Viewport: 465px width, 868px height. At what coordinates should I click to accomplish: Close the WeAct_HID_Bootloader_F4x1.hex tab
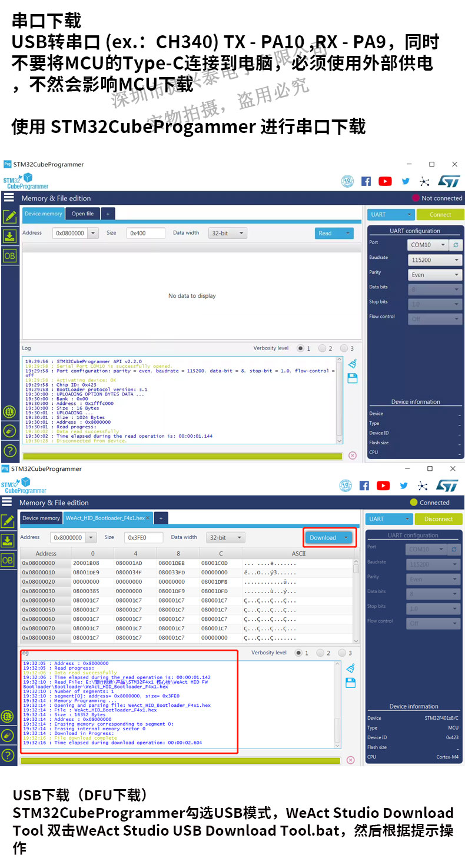[x=149, y=518]
